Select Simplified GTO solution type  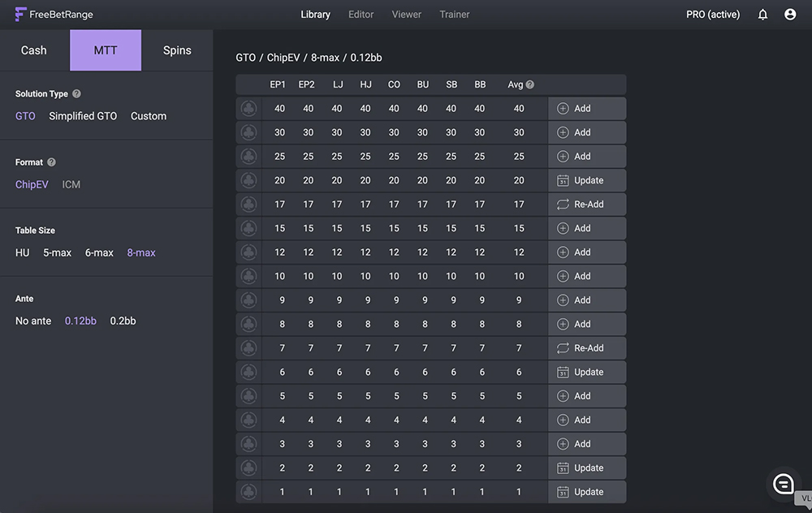[83, 116]
